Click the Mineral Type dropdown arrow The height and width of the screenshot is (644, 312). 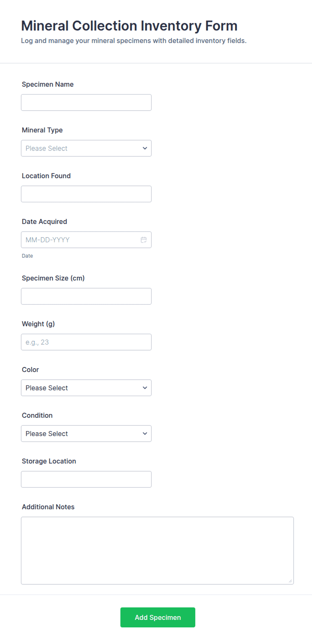point(145,148)
